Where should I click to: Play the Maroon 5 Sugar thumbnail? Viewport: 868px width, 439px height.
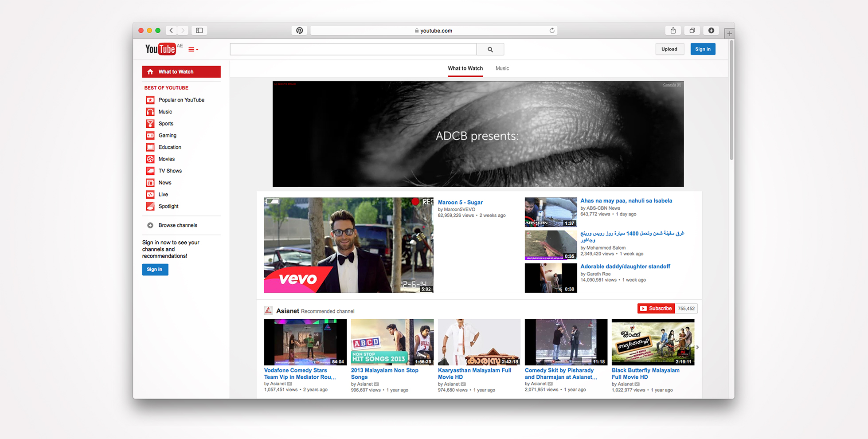coord(349,245)
